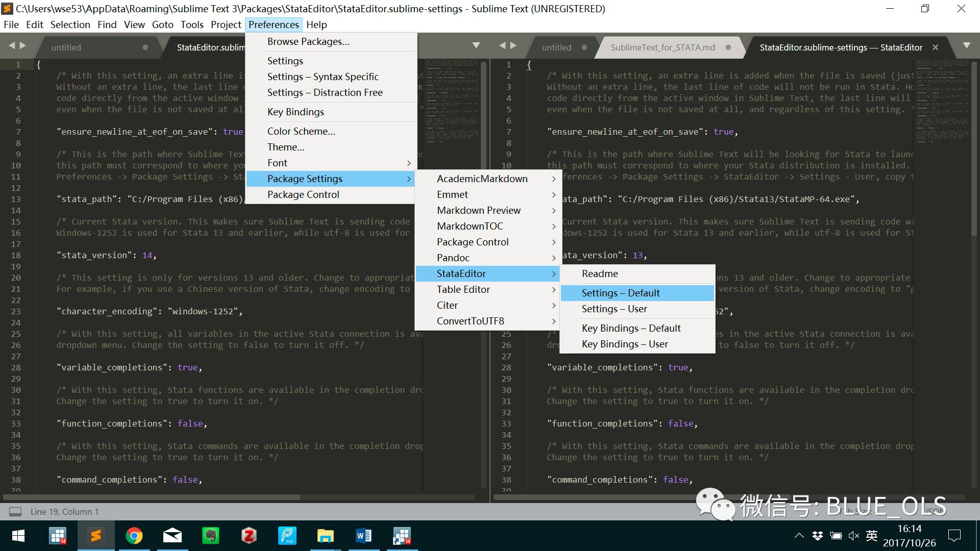Go to previous tab in left pane
This screenshot has height=551, width=980.
point(11,46)
